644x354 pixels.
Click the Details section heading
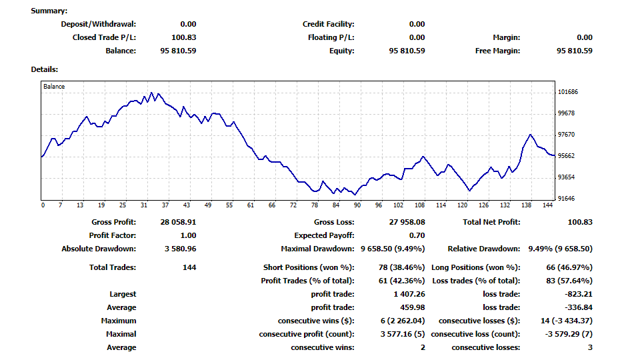coord(45,69)
